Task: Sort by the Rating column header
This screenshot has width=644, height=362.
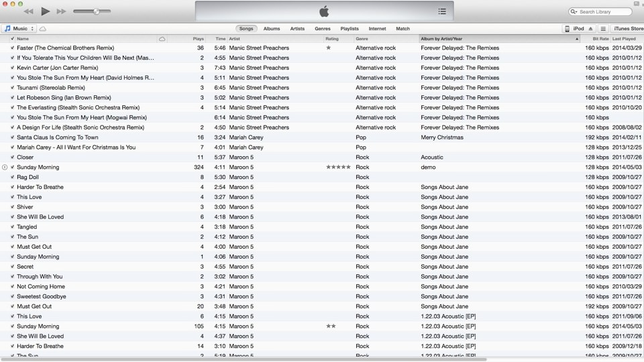Action: pyautogui.click(x=332, y=39)
